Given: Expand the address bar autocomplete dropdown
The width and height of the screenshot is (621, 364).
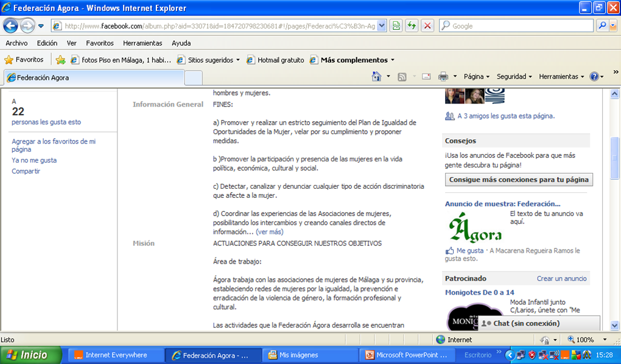Looking at the screenshot, I should point(382,26).
